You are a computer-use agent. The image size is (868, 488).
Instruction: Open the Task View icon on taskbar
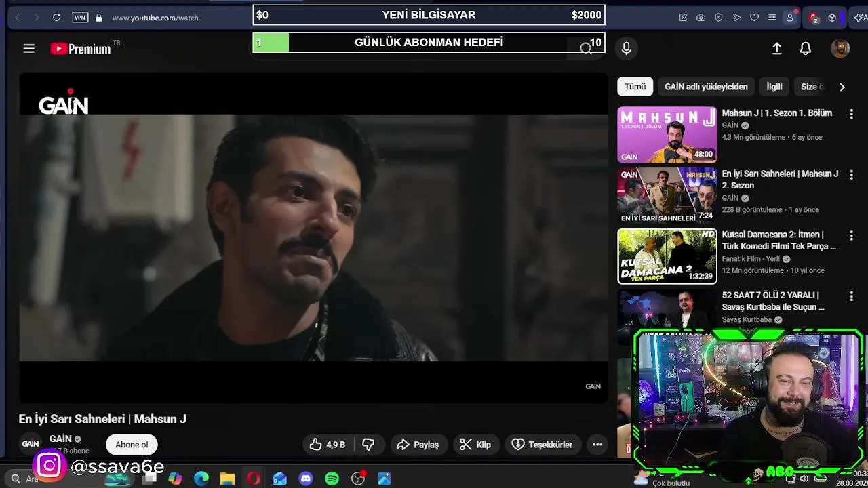point(150,479)
